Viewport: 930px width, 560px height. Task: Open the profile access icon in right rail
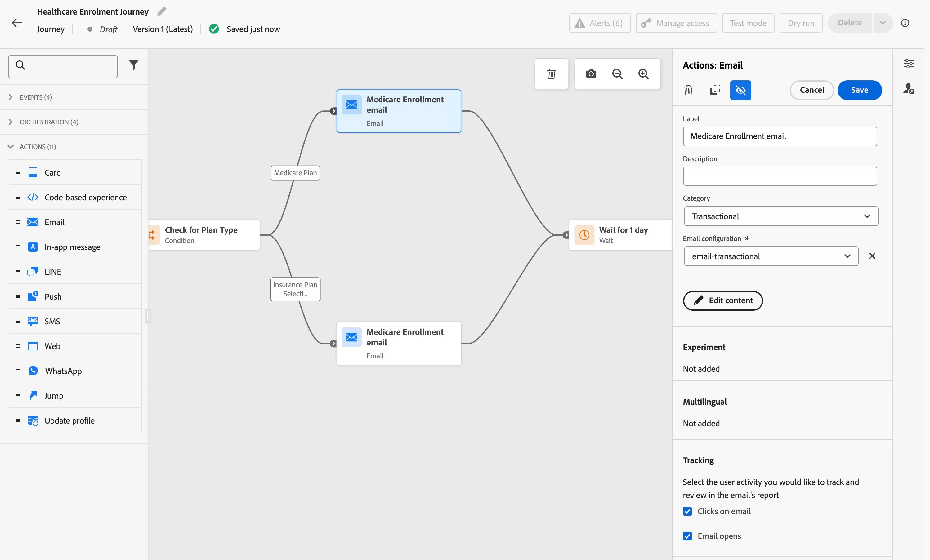pos(909,89)
